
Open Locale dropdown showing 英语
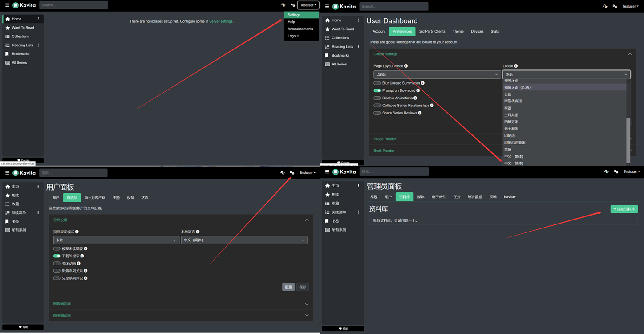tap(567, 74)
